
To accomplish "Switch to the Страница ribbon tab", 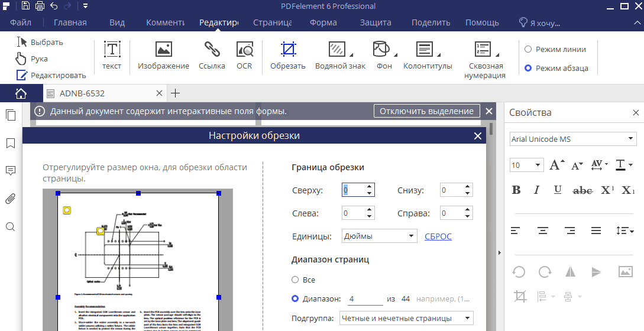I will coord(272,22).
